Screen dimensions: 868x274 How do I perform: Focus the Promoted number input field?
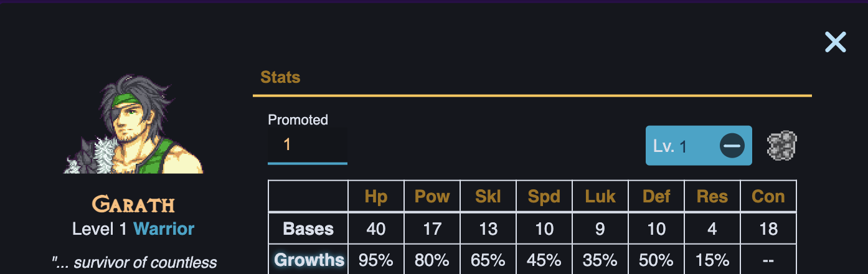coord(307,145)
